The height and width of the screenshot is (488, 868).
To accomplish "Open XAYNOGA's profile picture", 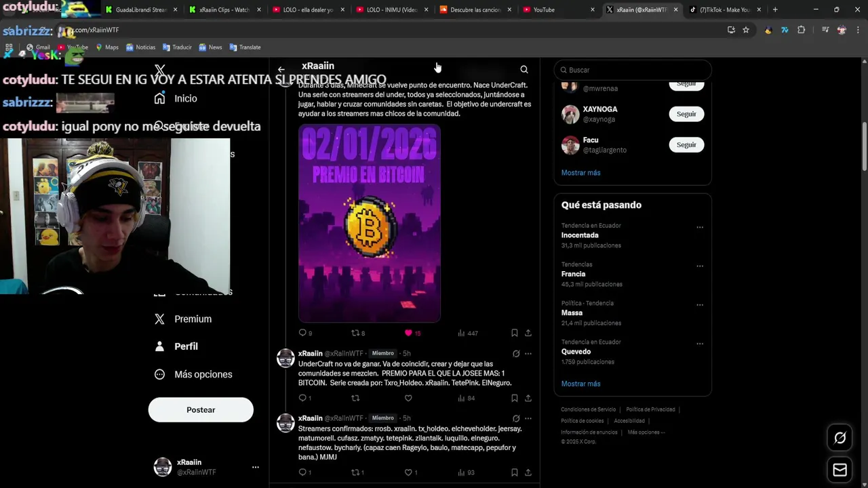I will pos(570,114).
